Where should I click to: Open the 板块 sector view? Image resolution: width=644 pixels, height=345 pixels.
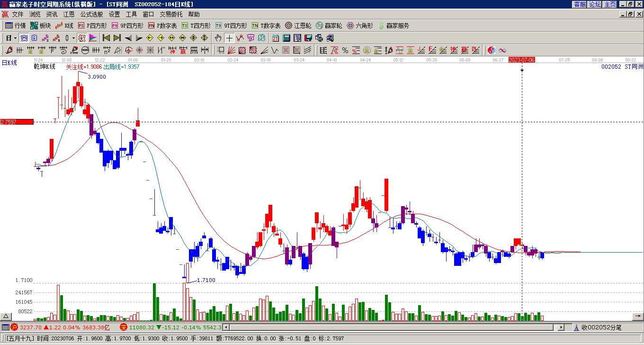[40, 26]
